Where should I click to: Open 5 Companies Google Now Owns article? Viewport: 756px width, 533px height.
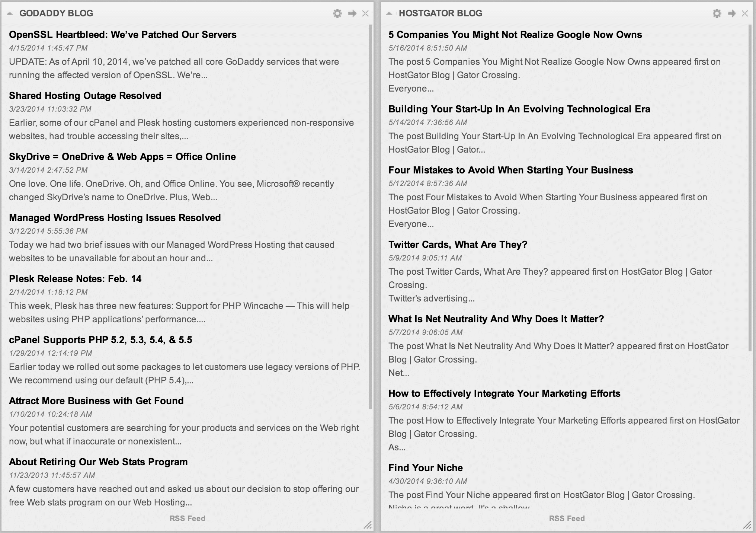coord(515,35)
